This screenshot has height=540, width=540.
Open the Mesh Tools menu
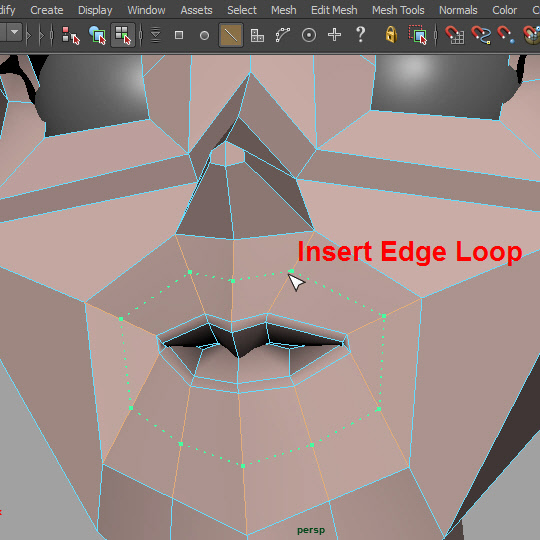coord(398,10)
